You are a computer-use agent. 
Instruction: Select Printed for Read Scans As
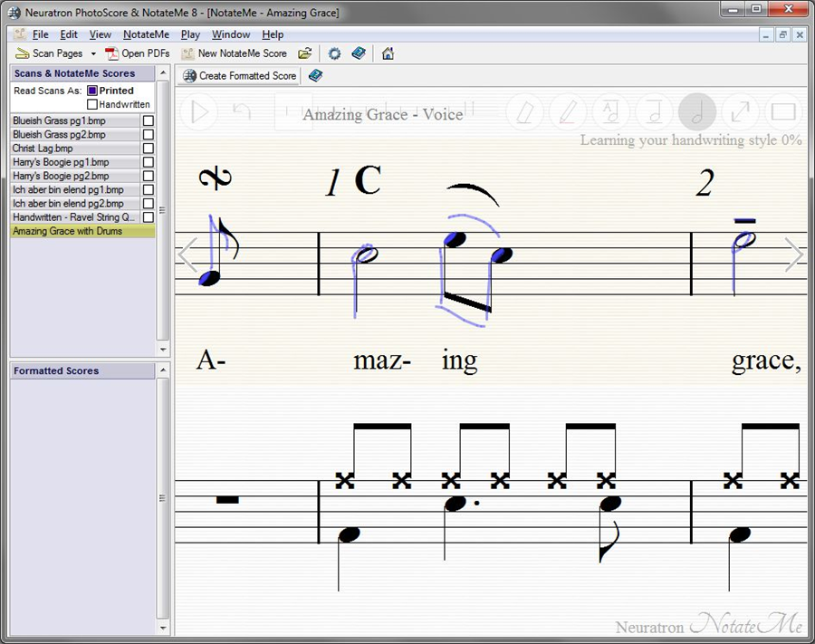[x=92, y=91]
